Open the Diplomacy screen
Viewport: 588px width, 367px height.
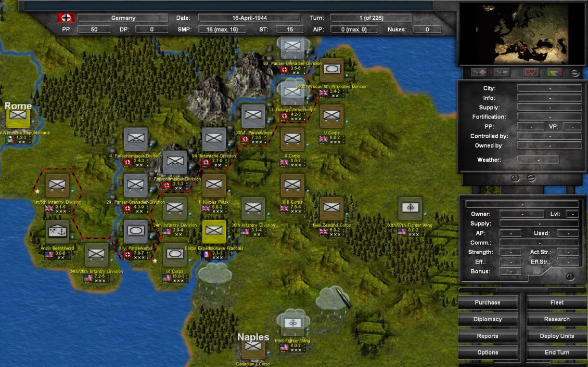tap(488, 319)
